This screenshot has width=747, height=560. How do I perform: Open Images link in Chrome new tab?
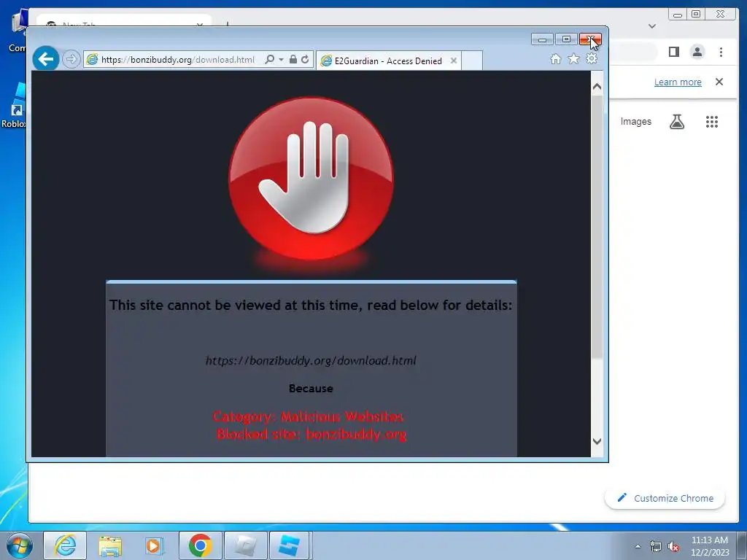pyautogui.click(x=635, y=122)
